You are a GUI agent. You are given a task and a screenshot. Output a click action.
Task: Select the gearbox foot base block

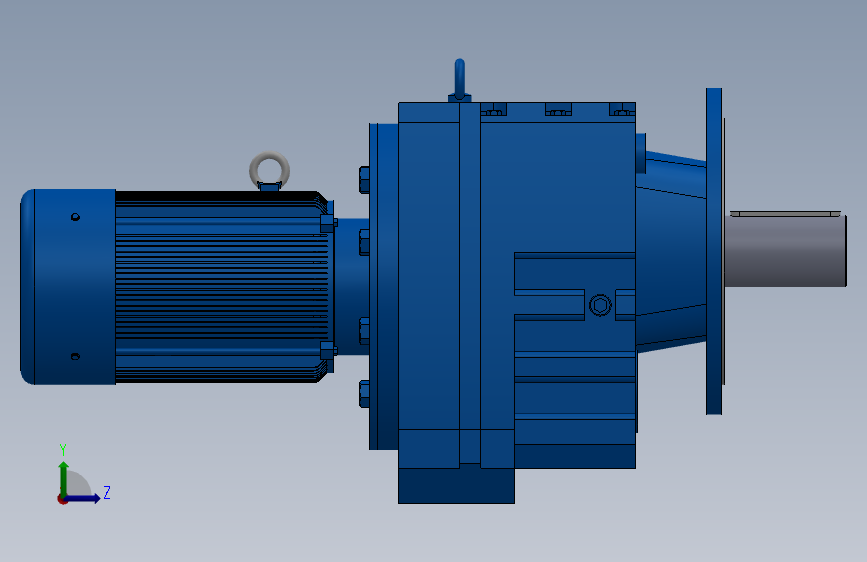(x=456, y=486)
